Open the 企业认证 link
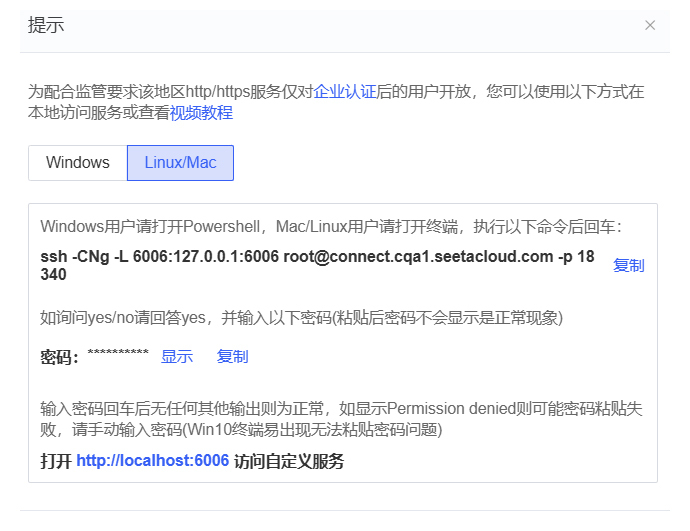 pyautogui.click(x=345, y=92)
